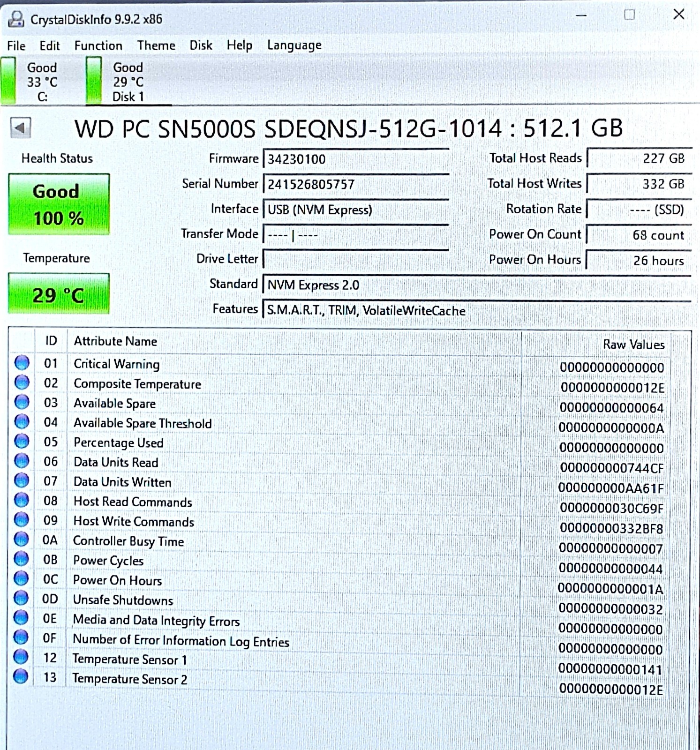Click the status icon for Available Spare Threshold
The width and height of the screenshot is (700, 750).
[22, 422]
